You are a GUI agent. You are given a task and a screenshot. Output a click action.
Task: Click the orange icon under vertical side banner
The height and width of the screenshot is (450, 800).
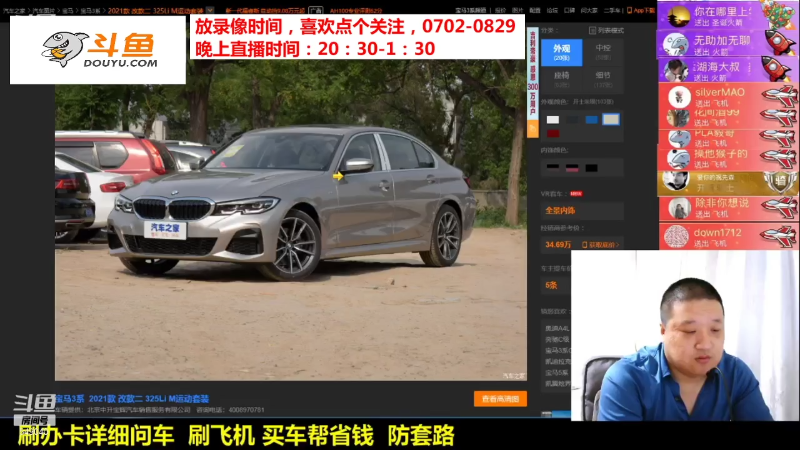click(533, 129)
